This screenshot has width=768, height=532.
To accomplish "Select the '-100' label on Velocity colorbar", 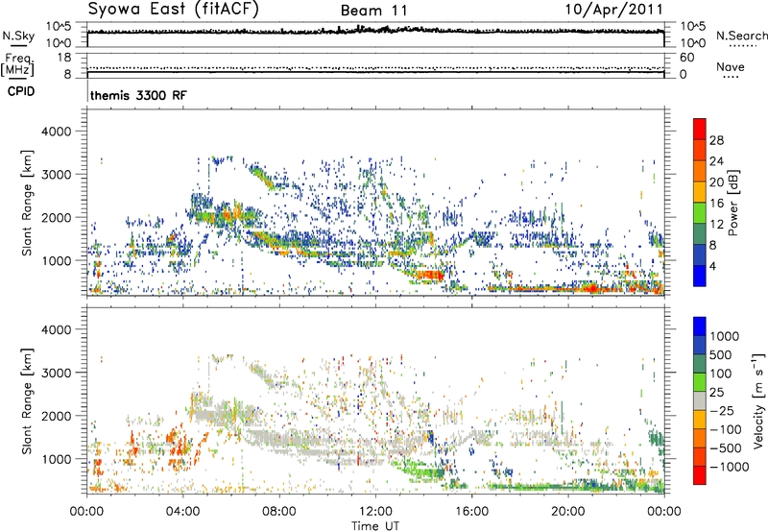I will tap(726, 429).
